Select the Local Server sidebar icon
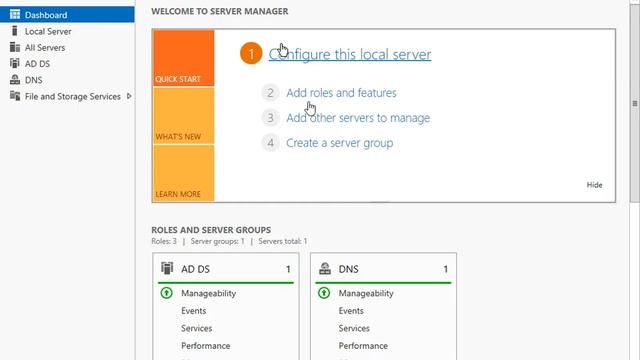The image size is (640, 360). (15, 31)
